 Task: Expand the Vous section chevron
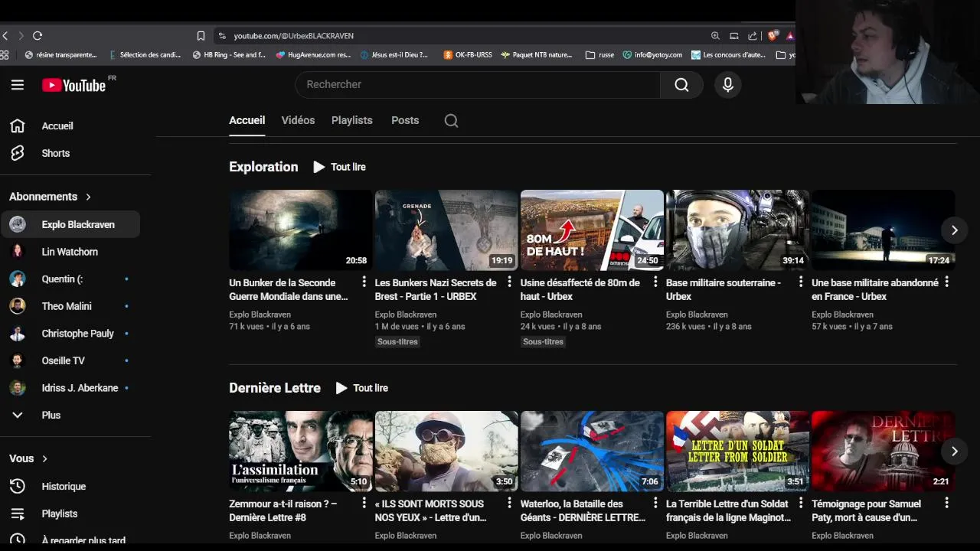pos(44,458)
